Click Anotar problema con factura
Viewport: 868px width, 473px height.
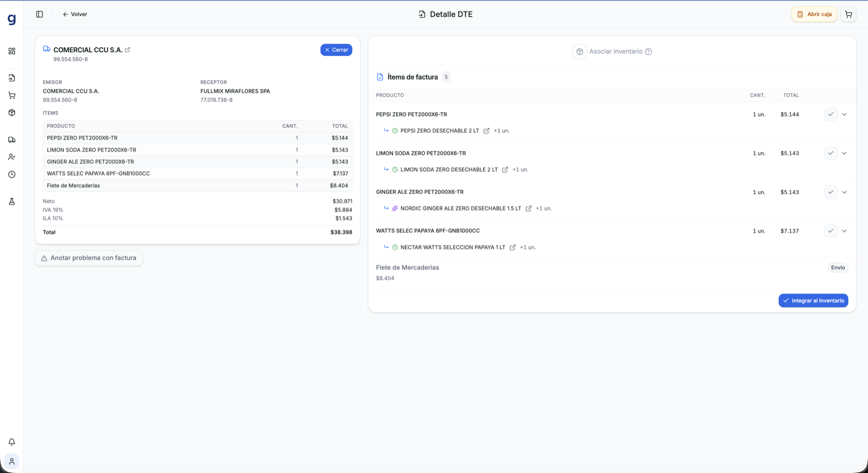pos(89,258)
